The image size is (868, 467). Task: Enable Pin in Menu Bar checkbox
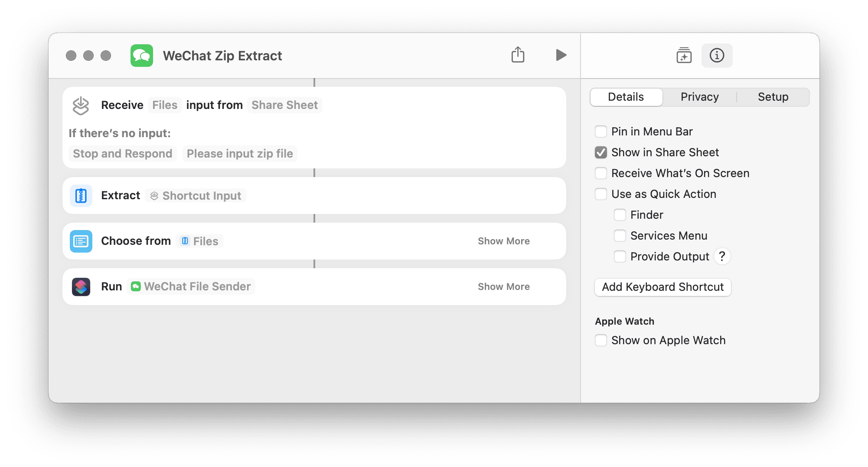click(601, 132)
